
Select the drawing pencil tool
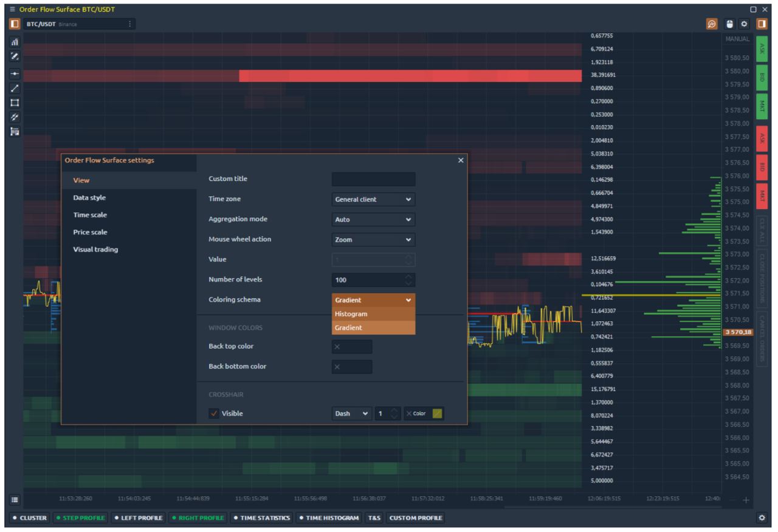click(x=13, y=56)
